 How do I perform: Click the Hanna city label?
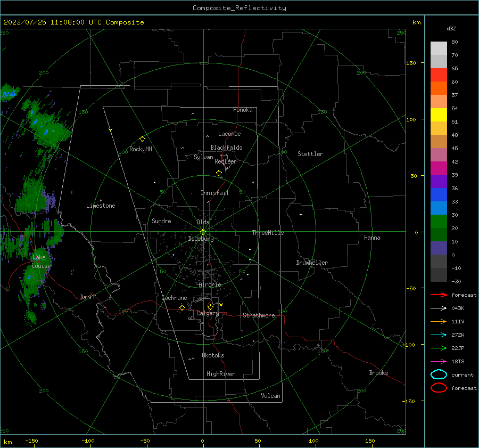pyautogui.click(x=372, y=238)
